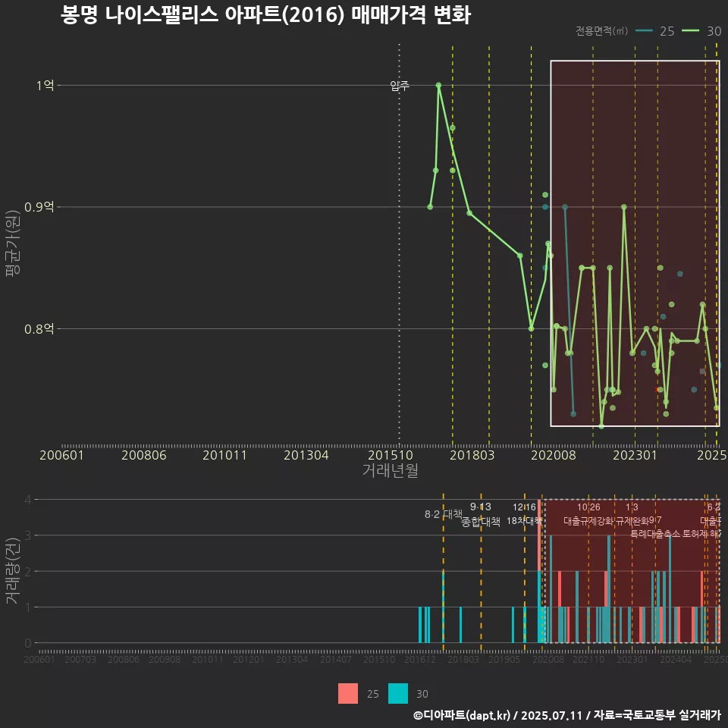The width and height of the screenshot is (728, 728).
Task: Click the 200806 label on the price chart
Action: [143, 455]
